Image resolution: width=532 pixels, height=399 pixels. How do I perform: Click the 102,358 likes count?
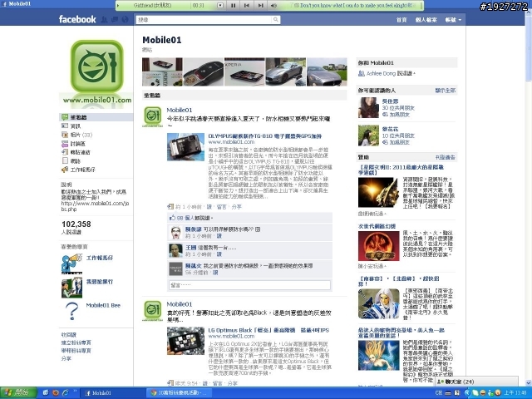(76, 224)
